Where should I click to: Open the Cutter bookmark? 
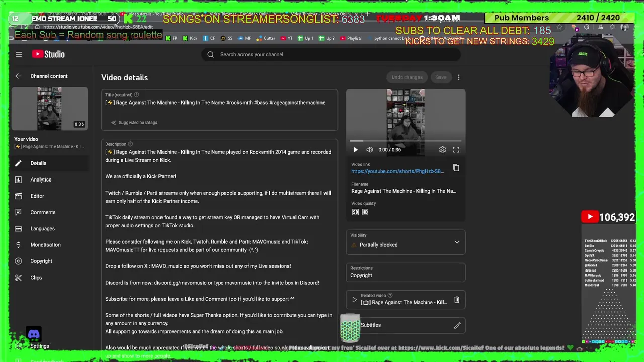[x=266, y=38]
